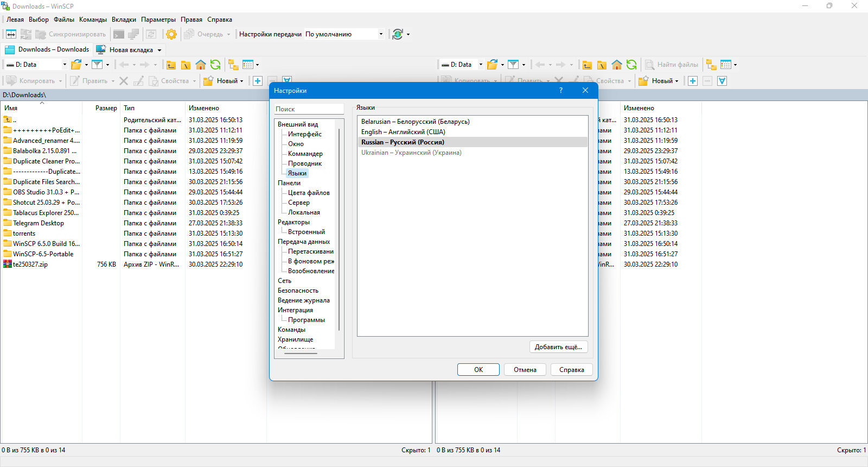Click the 'Добавить ещё...' button

pos(558,347)
